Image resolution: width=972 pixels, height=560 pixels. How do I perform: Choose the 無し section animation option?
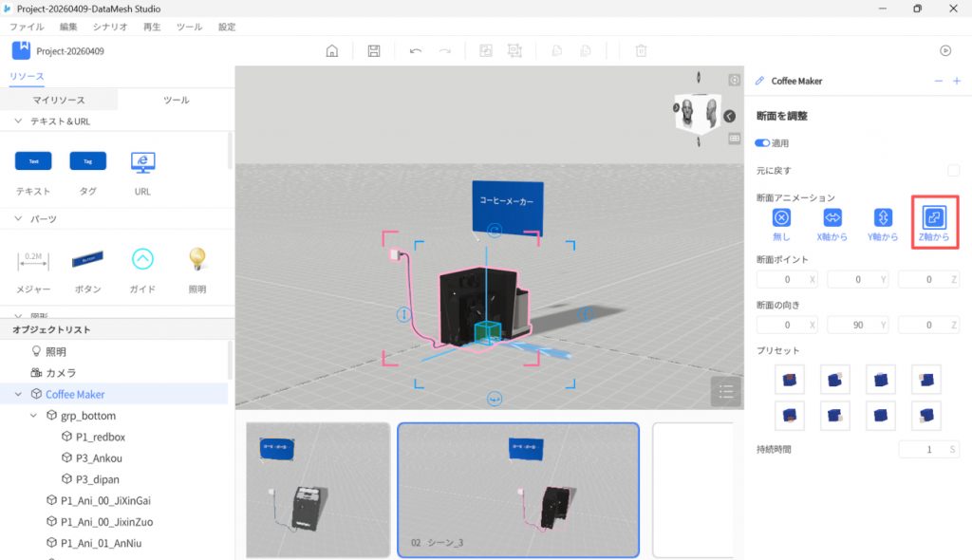click(x=781, y=217)
